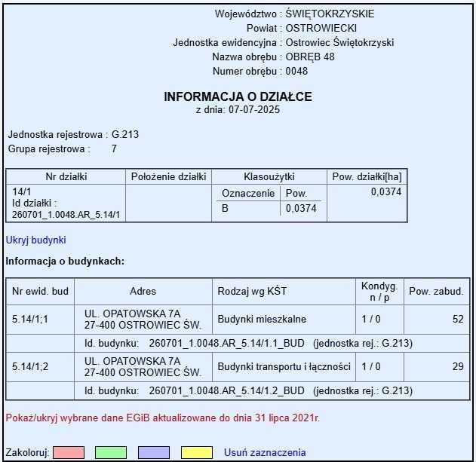Click 'Ostrowiec Świętokrzyski' jednostka ewidencyjna value
Image resolution: width=476 pixels, height=462 pixels.
click(339, 42)
